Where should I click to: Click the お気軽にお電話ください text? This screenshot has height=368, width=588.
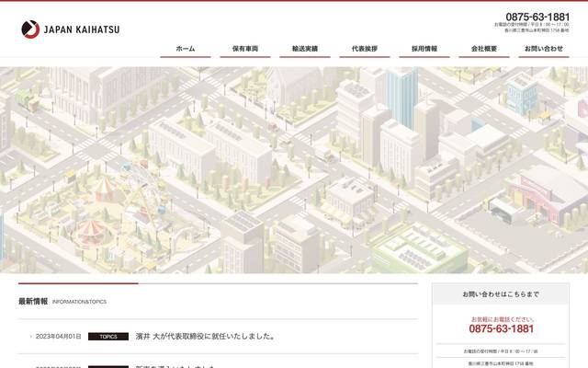503,319
